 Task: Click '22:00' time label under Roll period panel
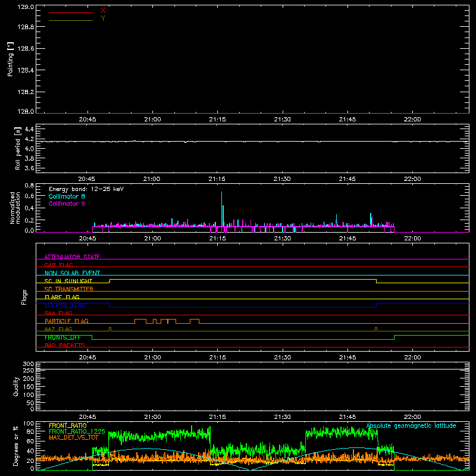point(412,179)
